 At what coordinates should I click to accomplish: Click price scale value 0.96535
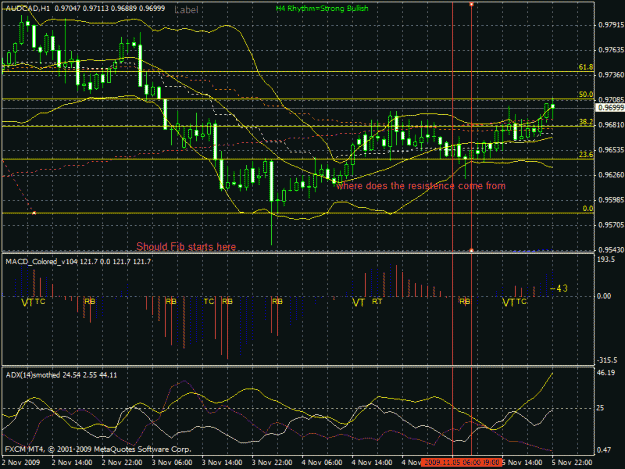point(611,150)
